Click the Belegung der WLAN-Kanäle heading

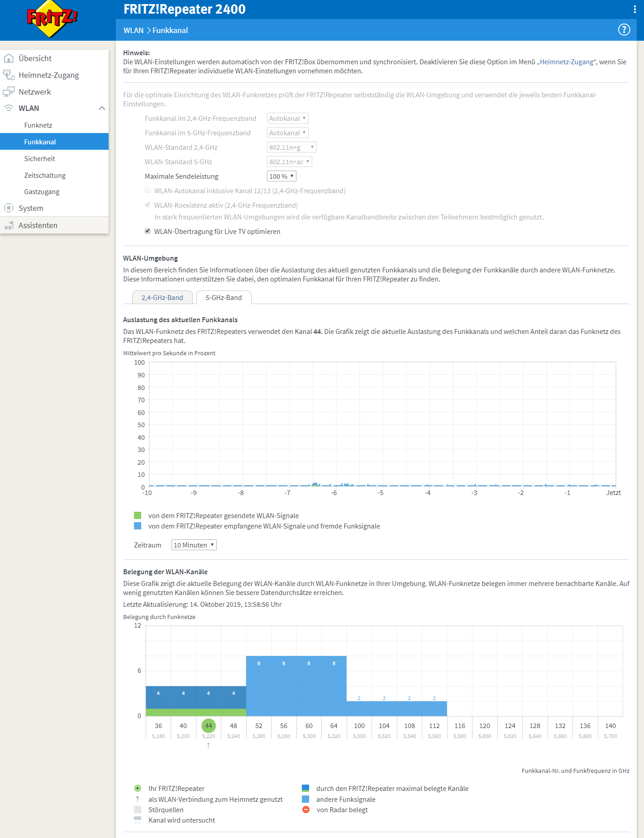click(x=165, y=572)
